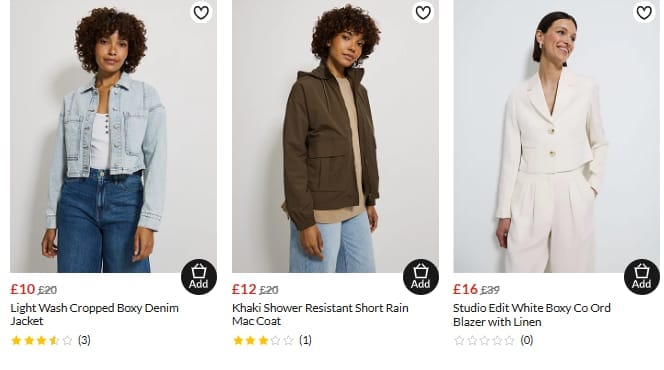Open Light Wash Cropped Boxy Denim Jacket link
The image size is (664, 370).
[94, 314]
